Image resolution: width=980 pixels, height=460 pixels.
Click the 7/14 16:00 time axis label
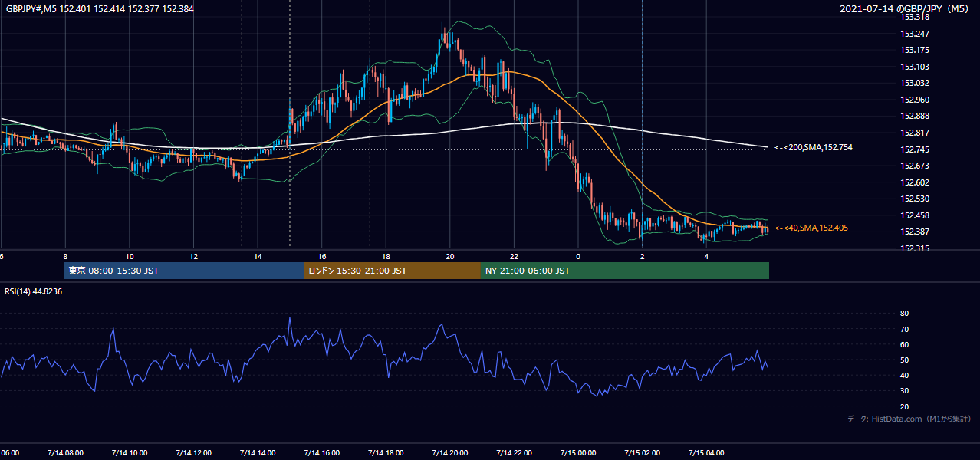point(322,452)
